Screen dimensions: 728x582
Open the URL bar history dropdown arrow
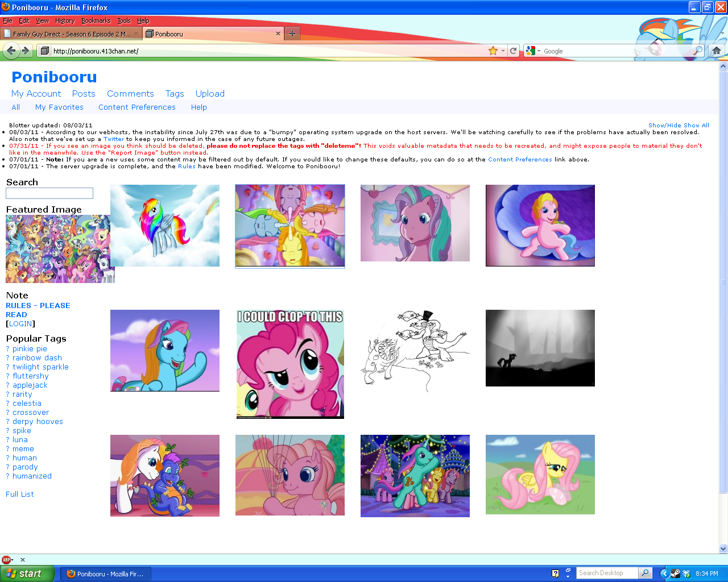[503, 51]
